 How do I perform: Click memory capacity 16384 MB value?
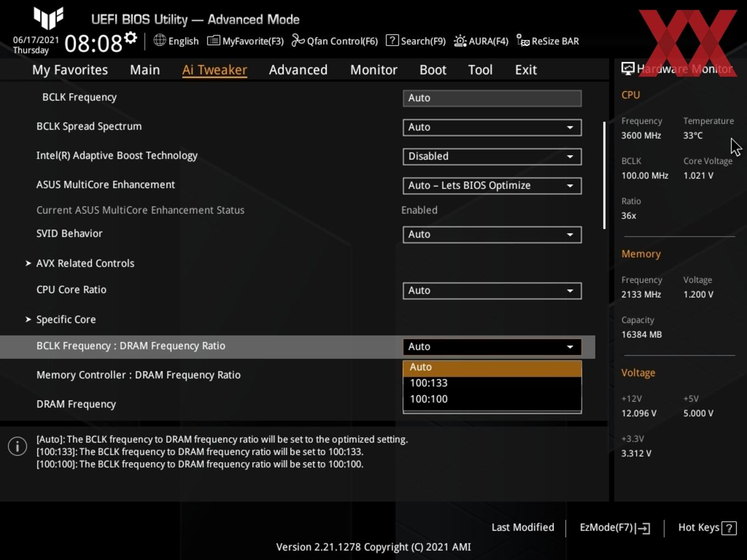pos(642,334)
